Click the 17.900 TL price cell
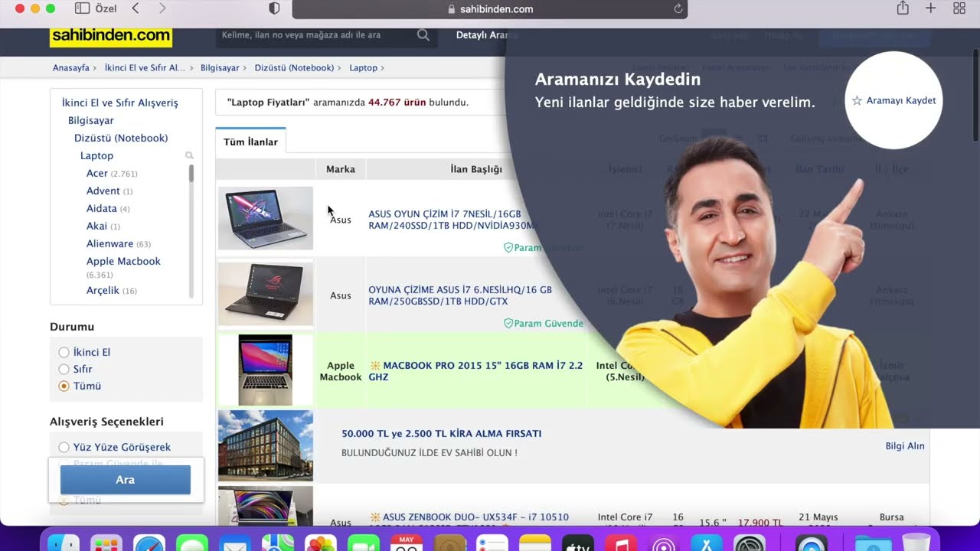 760,523
